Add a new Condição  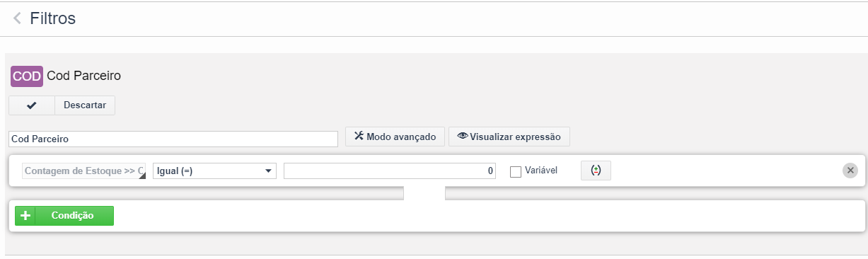pos(64,216)
